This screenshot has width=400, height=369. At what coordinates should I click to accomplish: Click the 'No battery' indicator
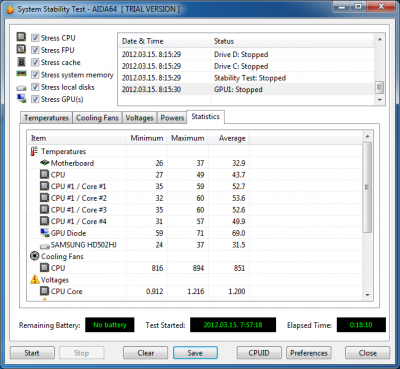click(110, 325)
